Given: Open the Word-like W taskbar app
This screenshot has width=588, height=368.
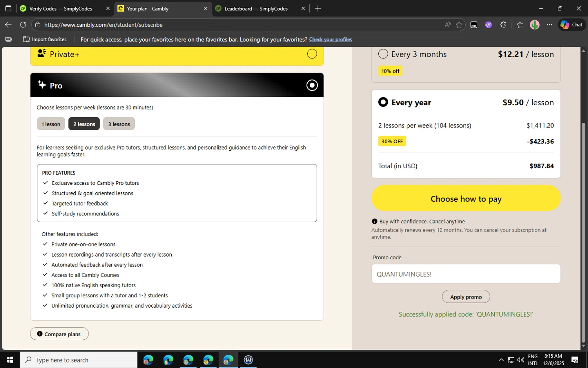Looking at the screenshot, I should point(248,360).
